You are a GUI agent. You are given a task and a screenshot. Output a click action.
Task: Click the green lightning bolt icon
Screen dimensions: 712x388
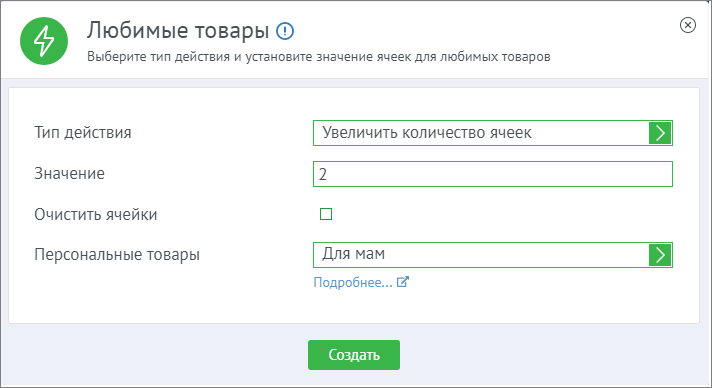(44, 41)
